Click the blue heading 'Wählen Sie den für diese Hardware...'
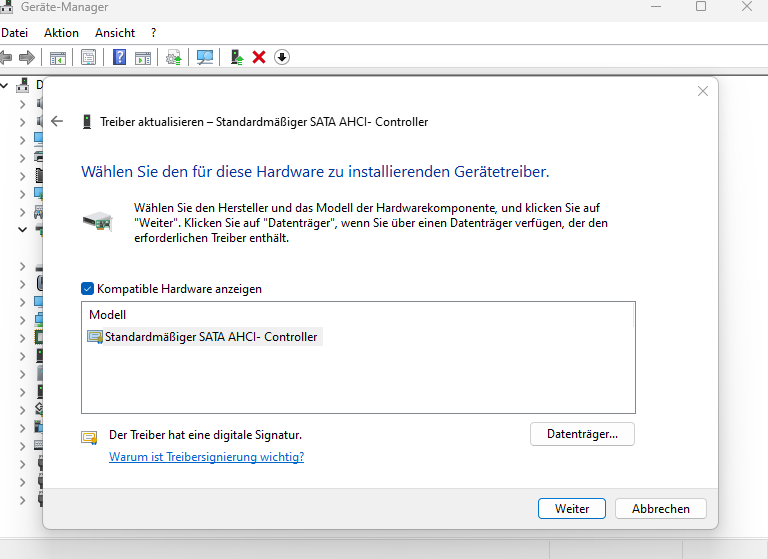This screenshot has height=559, width=768. click(x=315, y=171)
